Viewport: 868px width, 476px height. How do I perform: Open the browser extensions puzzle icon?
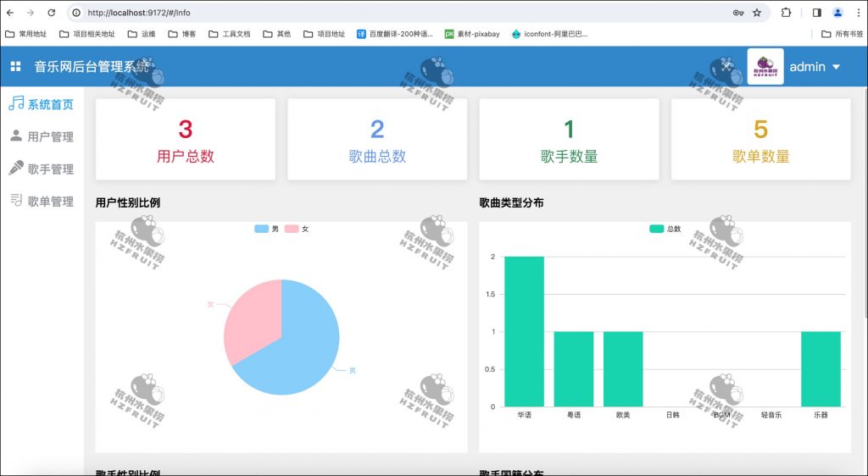point(786,13)
